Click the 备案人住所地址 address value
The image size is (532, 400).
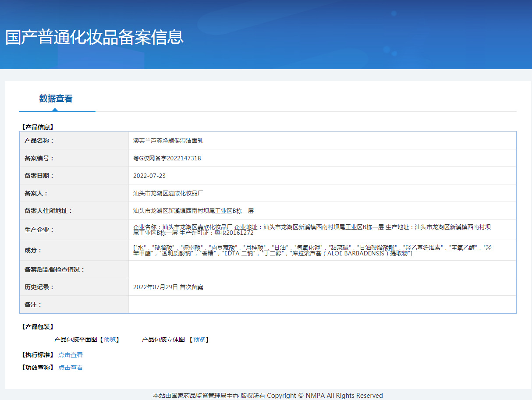(193, 211)
